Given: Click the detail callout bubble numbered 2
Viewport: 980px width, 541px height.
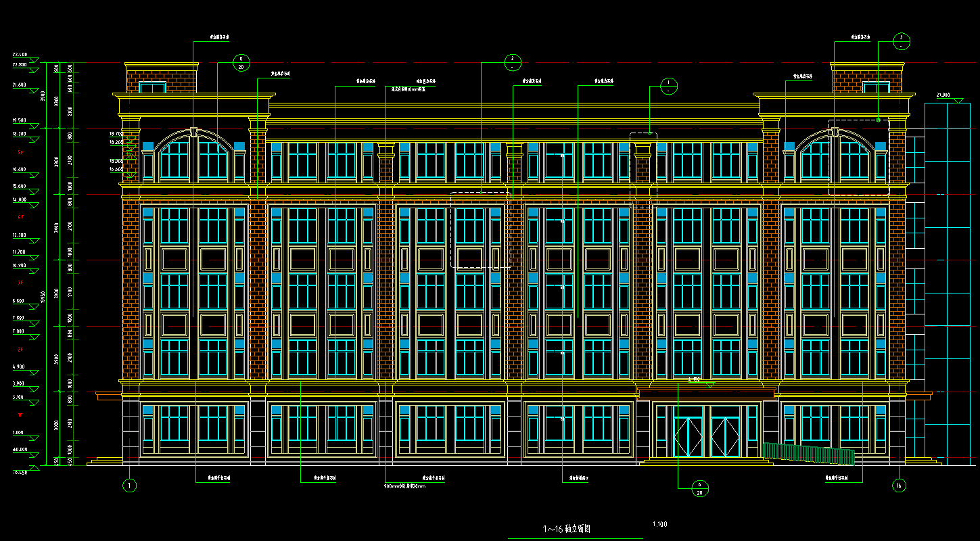Looking at the screenshot, I should pyautogui.click(x=513, y=62).
